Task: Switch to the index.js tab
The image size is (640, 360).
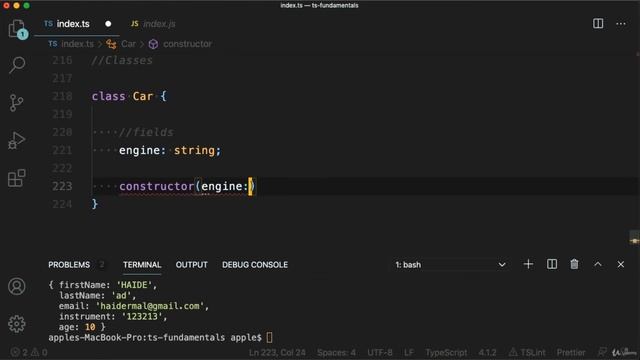Action: (153, 24)
